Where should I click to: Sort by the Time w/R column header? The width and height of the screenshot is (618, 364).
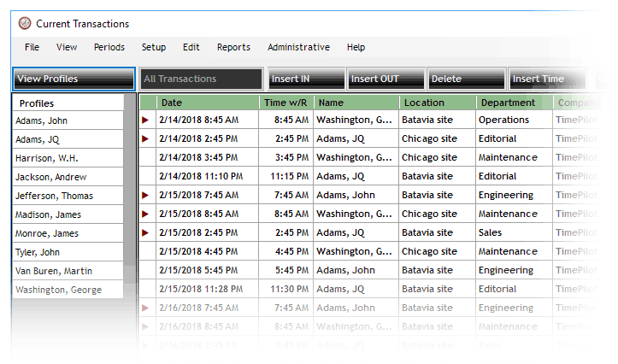286,103
